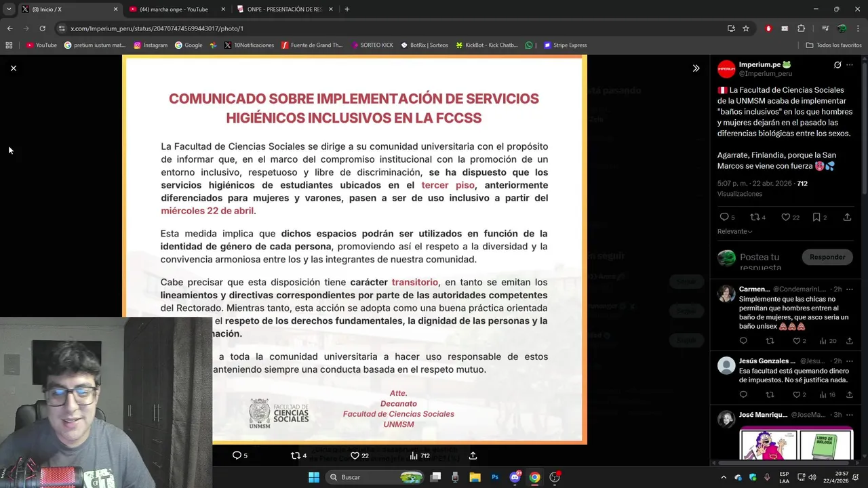Image resolution: width=868 pixels, height=488 pixels.
Task: Click the Imperium.pe profile avatar
Action: 726,69
